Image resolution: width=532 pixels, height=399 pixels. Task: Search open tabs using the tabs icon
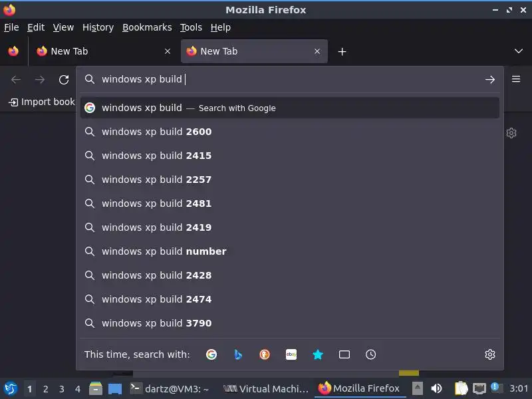click(x=344, y=354)
